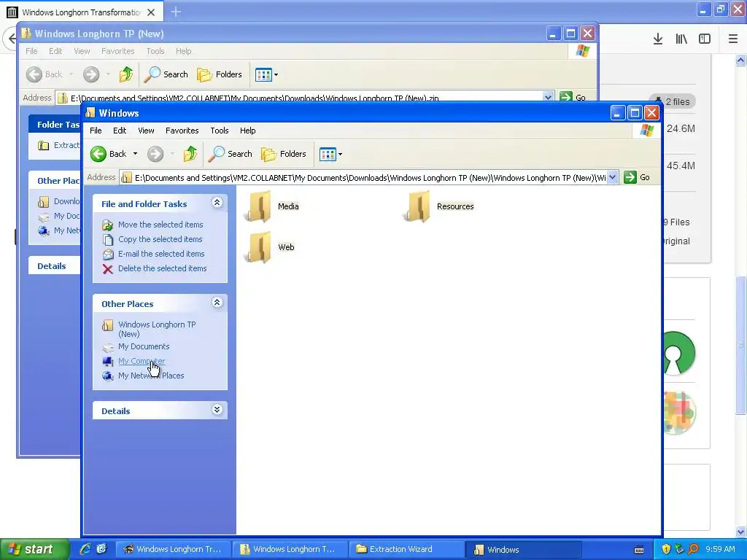Open browser downloads arrow icon
This screenshot has width=747, height=560.
pyautogui.click(x=658, y=39)
